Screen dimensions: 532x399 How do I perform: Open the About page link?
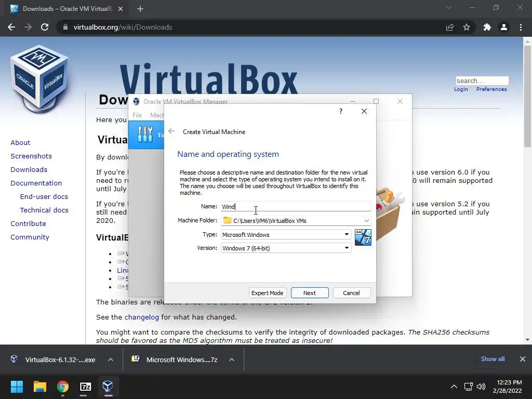tap(20, 142)
